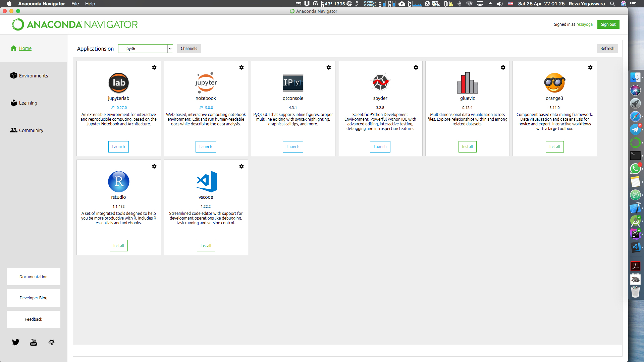Expand the py36 environment dropdown
This screenshot has width=644, height=362.
[170, 49]
